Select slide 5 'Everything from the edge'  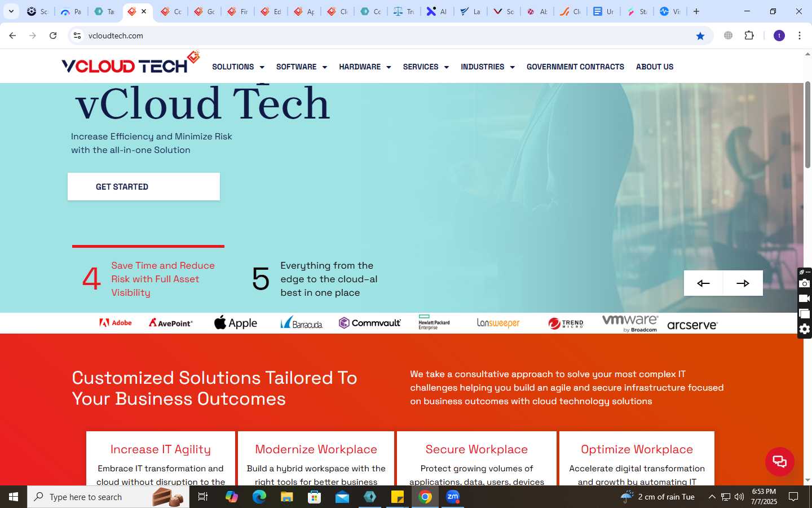(315, 279)
